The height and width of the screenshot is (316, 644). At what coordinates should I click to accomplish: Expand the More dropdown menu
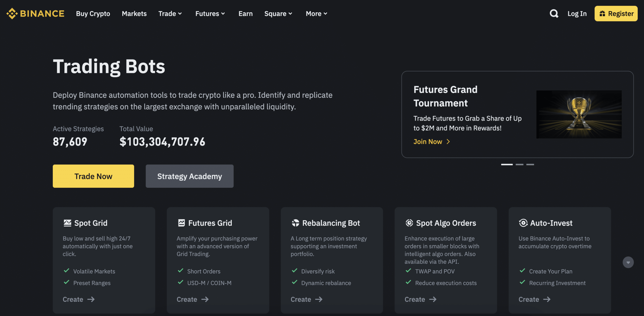[x=316, y=13]
